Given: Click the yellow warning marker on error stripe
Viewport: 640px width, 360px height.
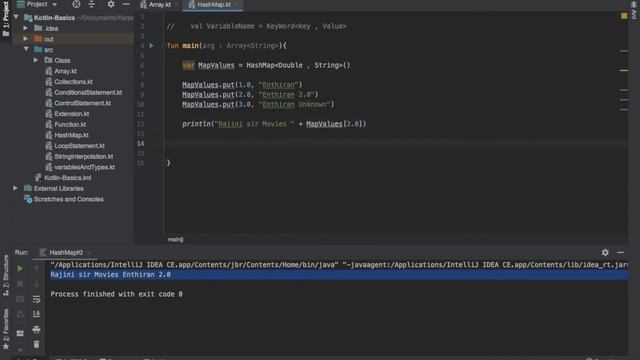Looking at the screenshot, I should (x=624, y=71).
